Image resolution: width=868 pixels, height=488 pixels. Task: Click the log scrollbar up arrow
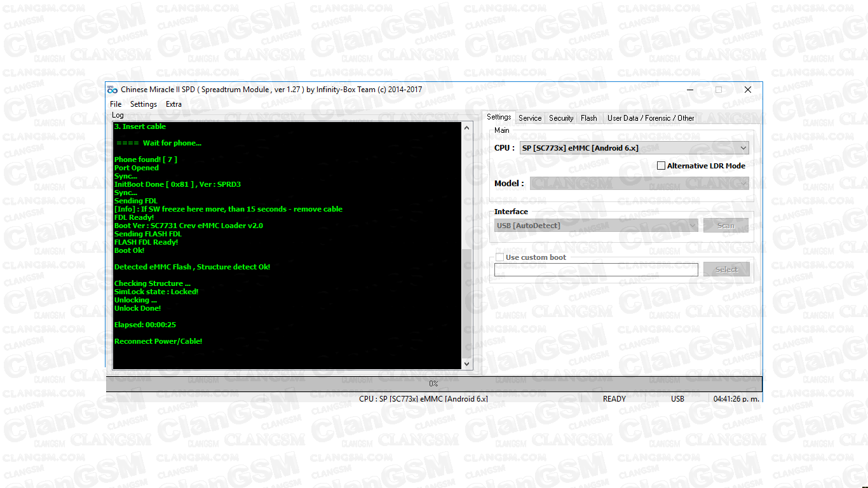click(467, 128)
